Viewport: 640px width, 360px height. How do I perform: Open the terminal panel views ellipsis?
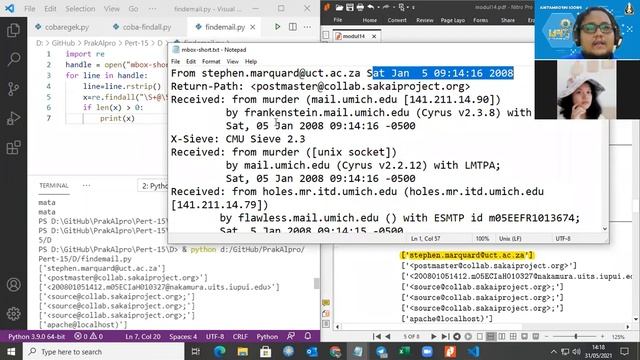click(87, 185)
